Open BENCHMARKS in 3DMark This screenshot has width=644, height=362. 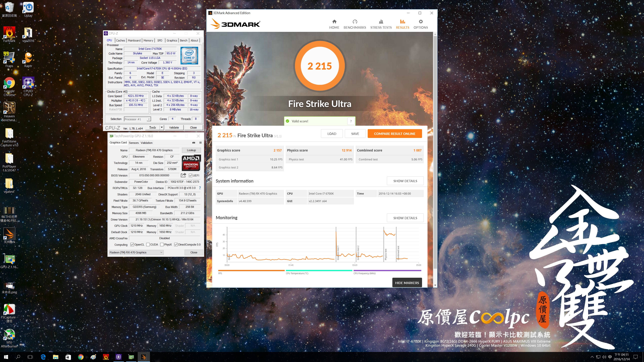pyautogui.click(x=355, y=24)
